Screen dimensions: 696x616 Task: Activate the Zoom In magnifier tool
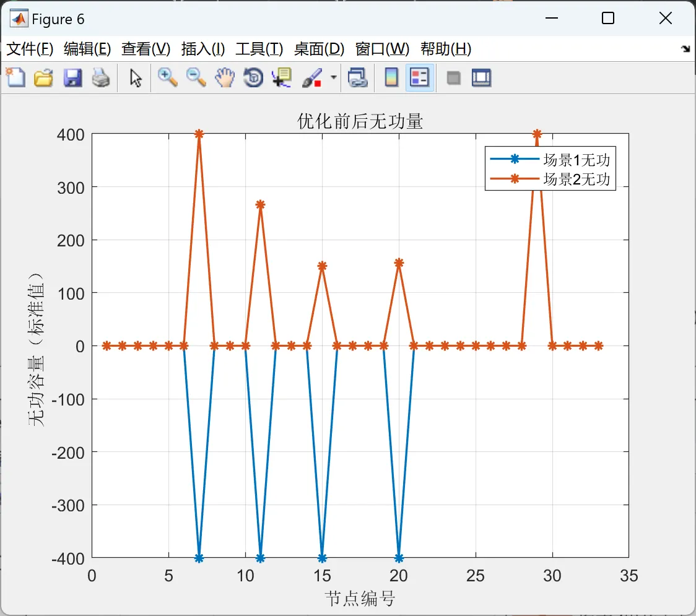coord(168,77)
